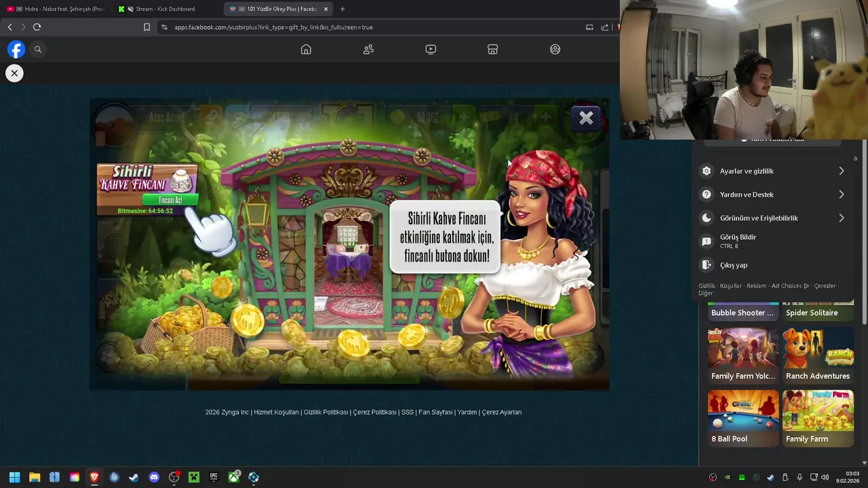
Task: Click the Gizlilik footer link in menu
Action: pos(707,286)
